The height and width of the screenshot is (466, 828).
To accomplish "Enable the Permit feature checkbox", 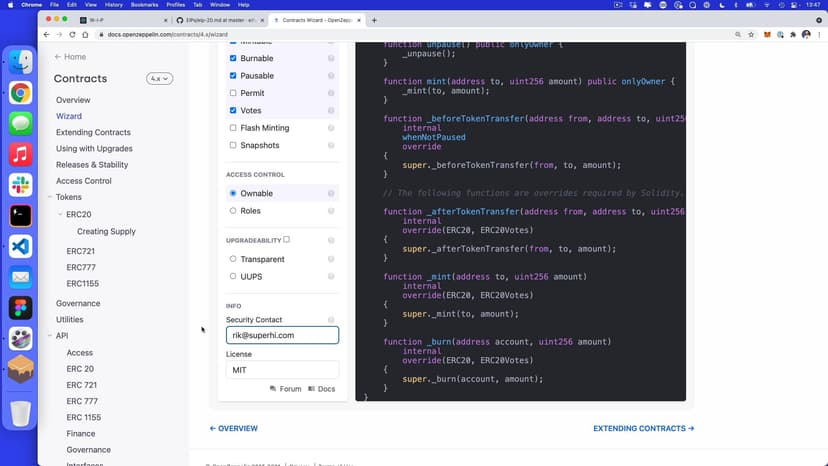I will [x=233, y=93].
